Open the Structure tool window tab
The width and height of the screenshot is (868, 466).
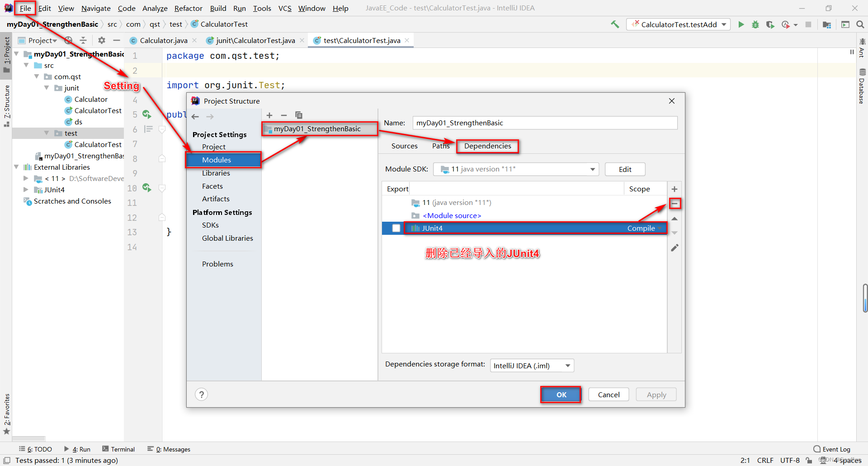point(6,105)
